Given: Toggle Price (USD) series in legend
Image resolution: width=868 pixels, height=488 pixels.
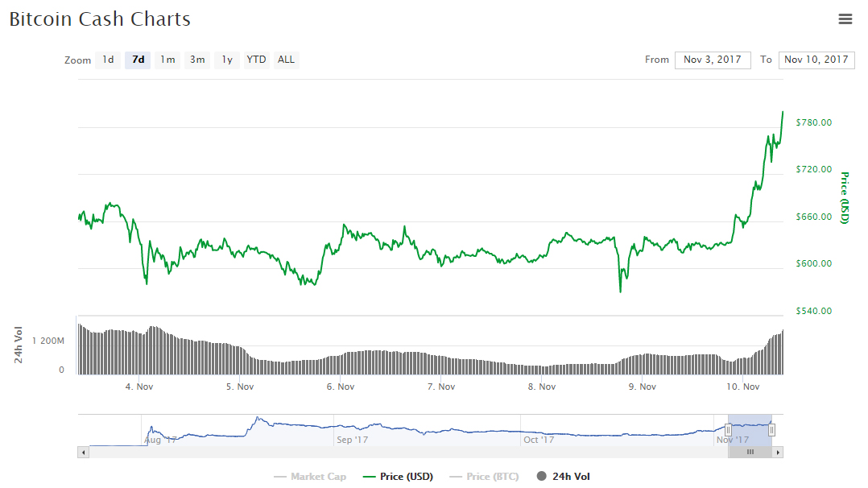Looking at the screenshot, I should pyautogui.click(x=398, y=477).
